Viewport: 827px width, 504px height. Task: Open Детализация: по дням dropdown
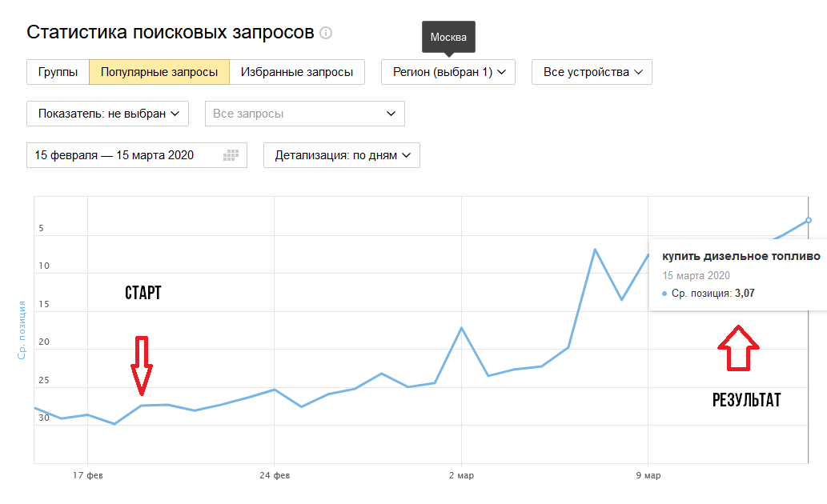[342, 155]
